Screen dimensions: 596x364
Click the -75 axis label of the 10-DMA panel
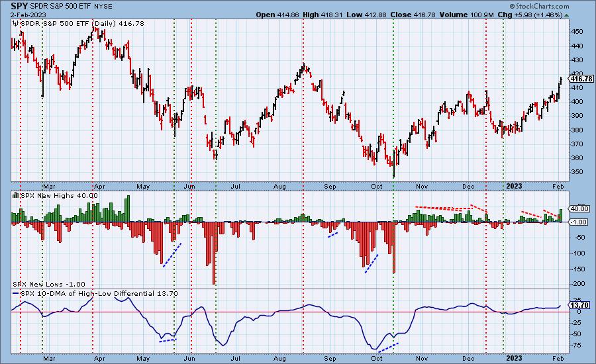point(576,345)
